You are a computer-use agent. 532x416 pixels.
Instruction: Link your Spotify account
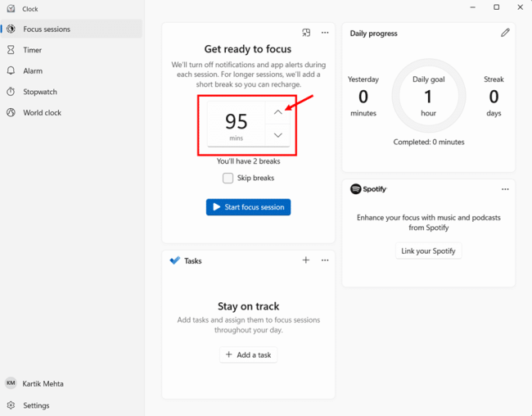[x=428, y=251]
